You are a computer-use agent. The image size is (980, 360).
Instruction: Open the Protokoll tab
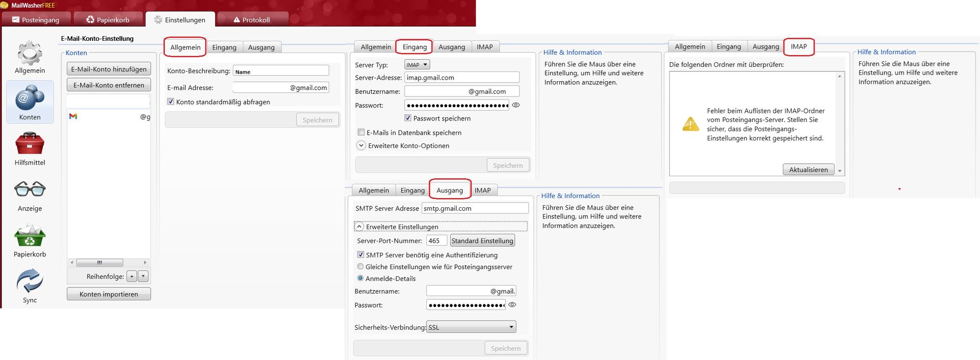click(x=252, y=19)
